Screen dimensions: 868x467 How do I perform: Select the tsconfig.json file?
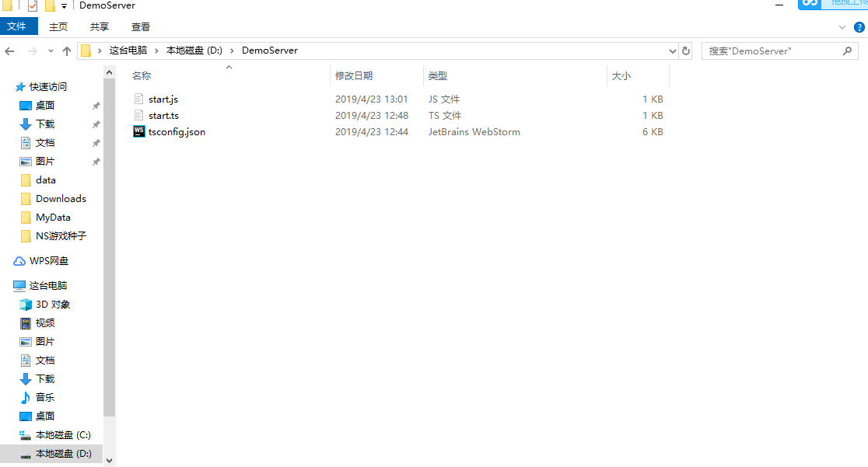177,131
